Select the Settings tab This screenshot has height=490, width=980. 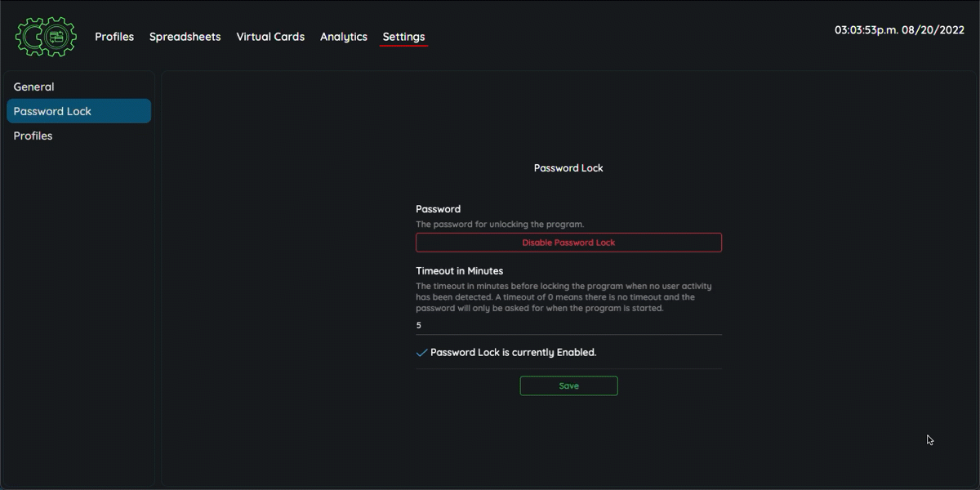403,37
